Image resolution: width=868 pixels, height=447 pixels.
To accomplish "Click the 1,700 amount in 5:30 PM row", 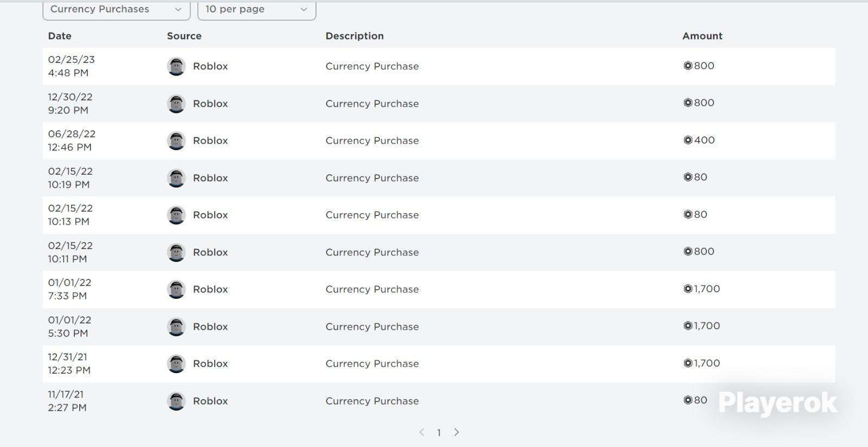I will point(706,325).
